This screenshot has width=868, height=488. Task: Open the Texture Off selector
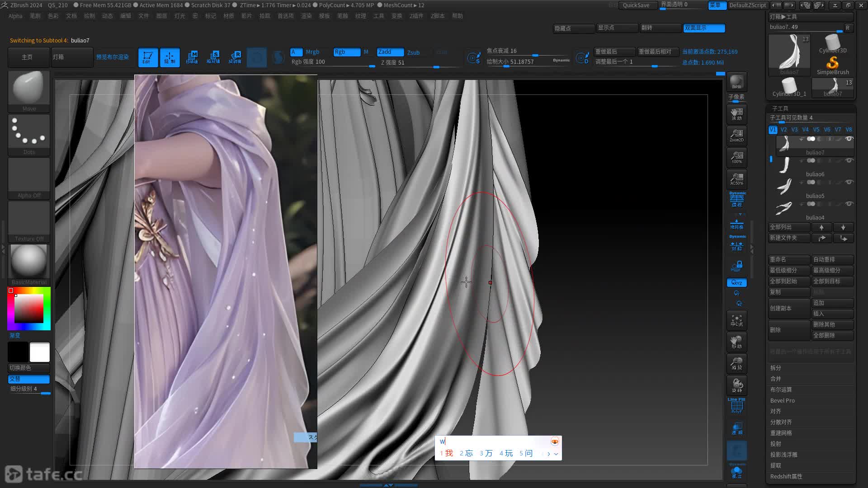(29, 222)
